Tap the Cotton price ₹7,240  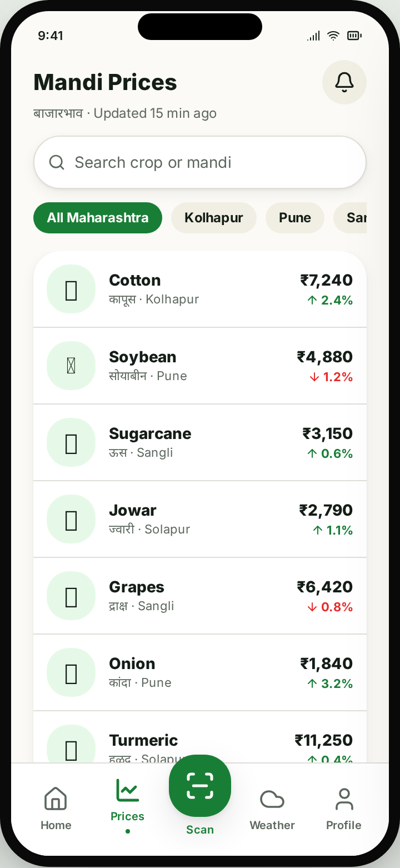click(x=327, y=280)
